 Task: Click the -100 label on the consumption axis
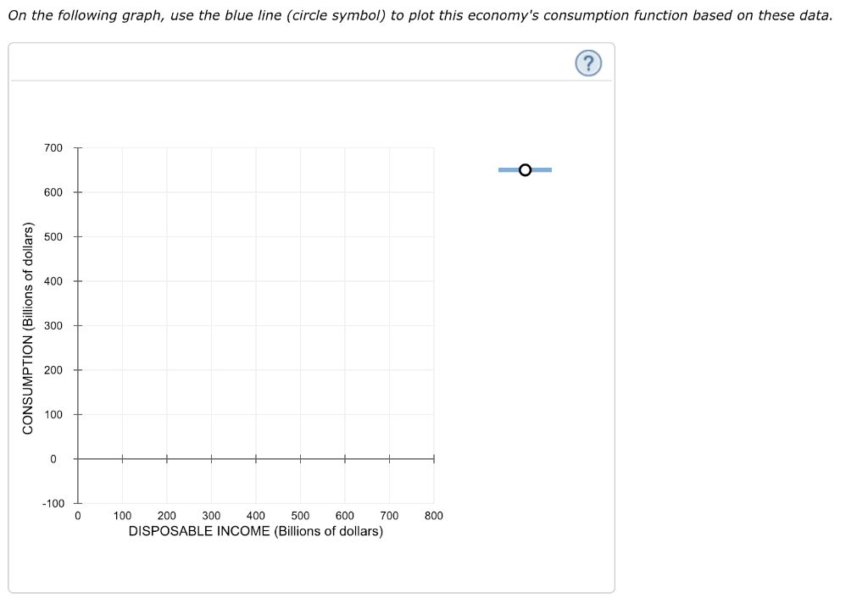pyautogui.click(x=55, y=503)
